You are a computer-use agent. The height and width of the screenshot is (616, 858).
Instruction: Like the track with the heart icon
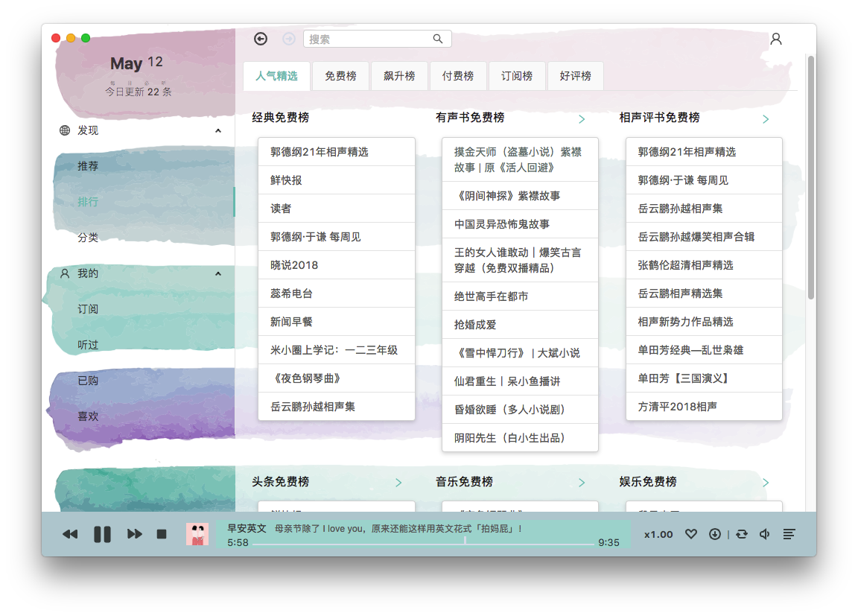click(x=691, y=534)
